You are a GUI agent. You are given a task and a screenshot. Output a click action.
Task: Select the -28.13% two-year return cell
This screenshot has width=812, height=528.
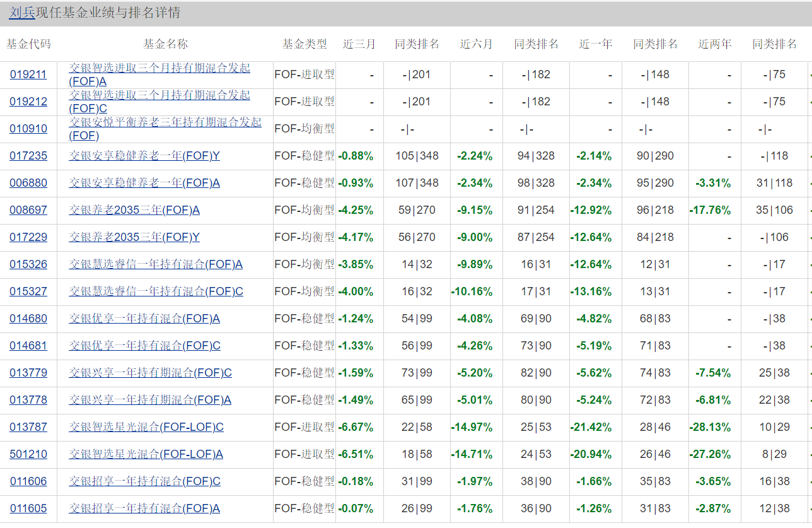[710, 427]
